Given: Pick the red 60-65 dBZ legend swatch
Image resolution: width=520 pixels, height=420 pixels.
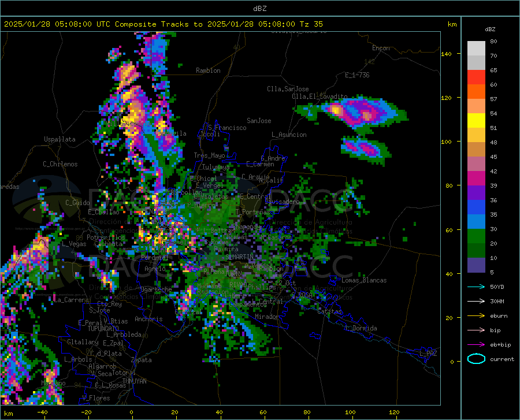Looking at the screenshot, I should [476, 77].
